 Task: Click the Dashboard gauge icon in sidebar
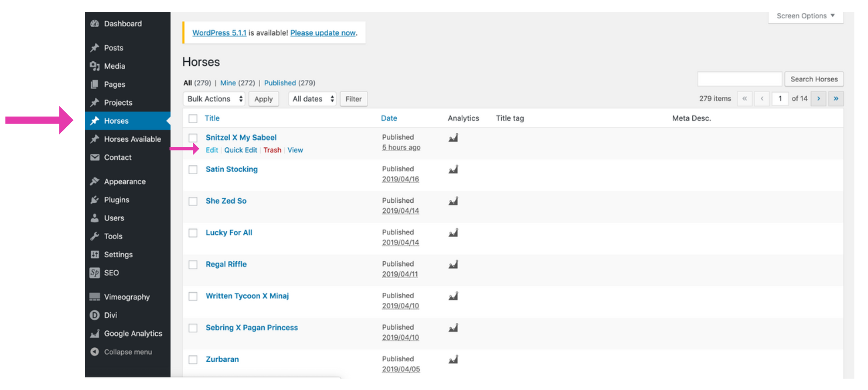(x=94, y=24)
